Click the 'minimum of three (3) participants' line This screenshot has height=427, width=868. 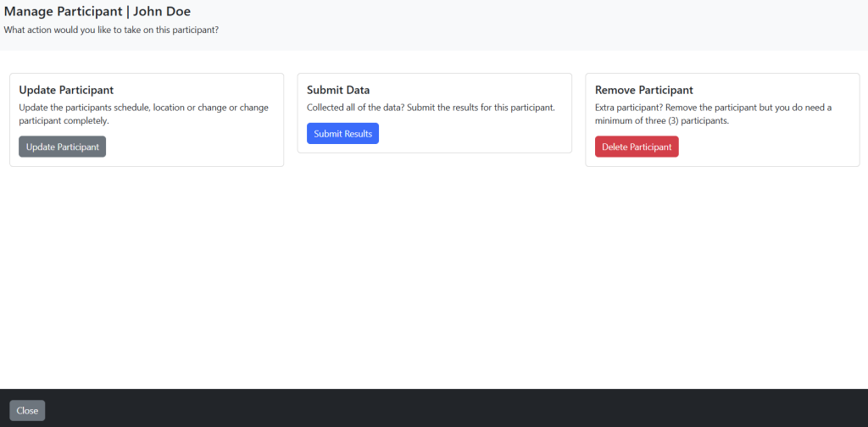662,120
